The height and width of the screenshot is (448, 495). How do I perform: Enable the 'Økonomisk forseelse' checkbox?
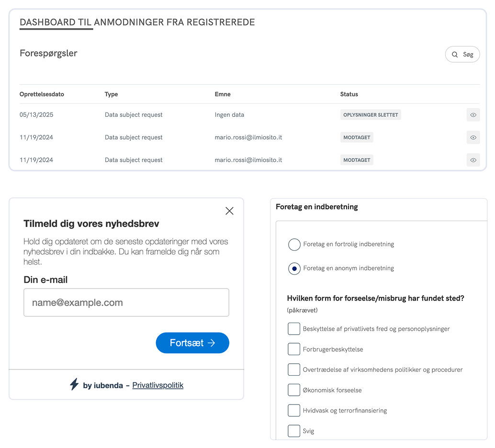tap(294, 390)
